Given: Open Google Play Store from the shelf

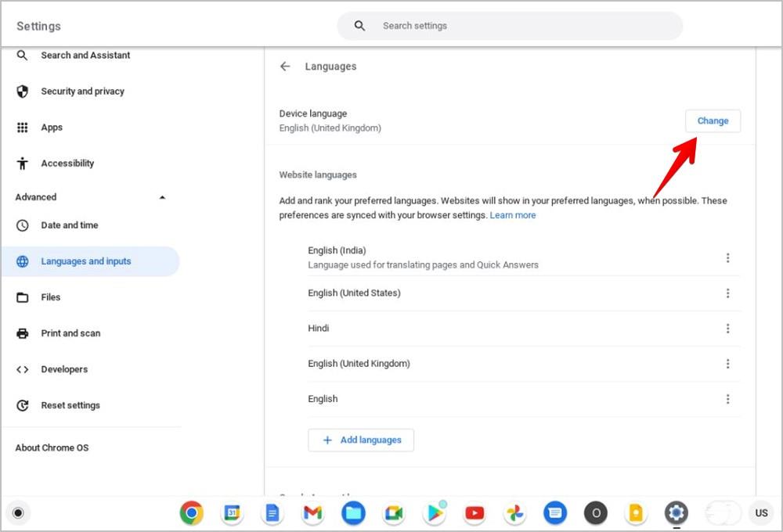Looking at the screenshot, I should click(434, 513).
